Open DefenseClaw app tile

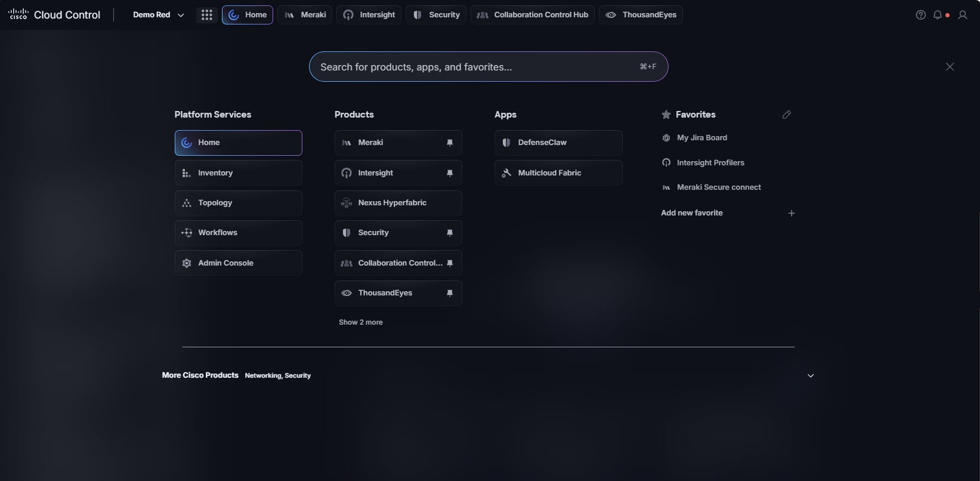click(558, 143)
